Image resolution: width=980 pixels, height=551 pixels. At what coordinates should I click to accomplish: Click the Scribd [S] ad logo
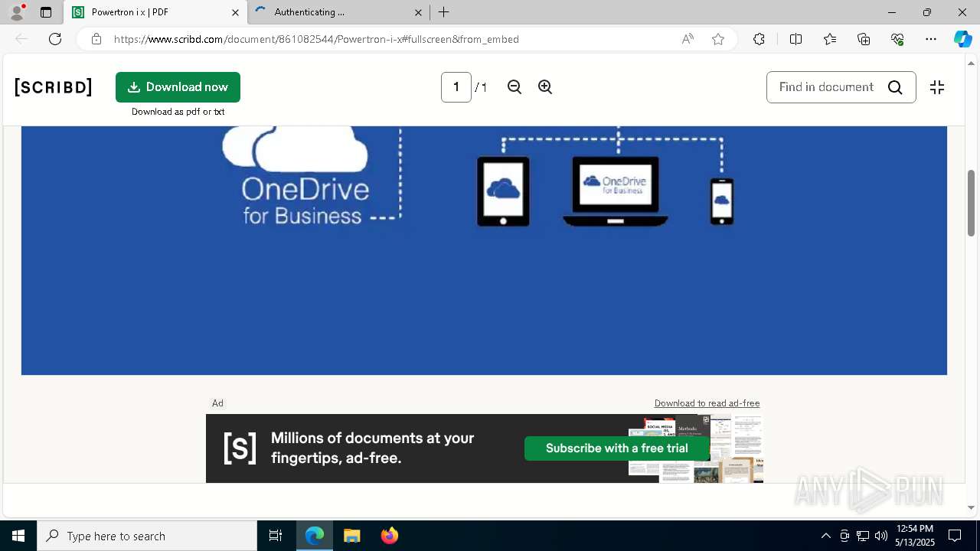pyautogui.click(x=240, y=448)
